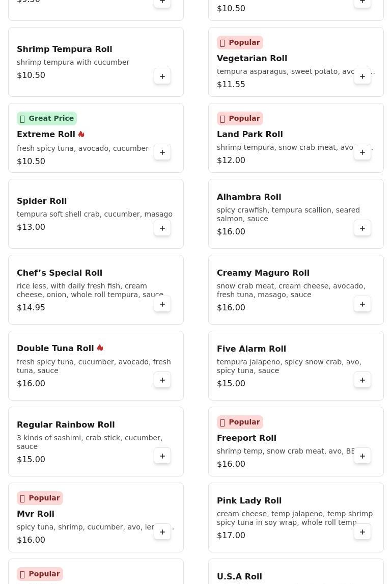Add Vegetarian Roll with plus button
This screenshot has height=584, width=392.
[362, 76]
